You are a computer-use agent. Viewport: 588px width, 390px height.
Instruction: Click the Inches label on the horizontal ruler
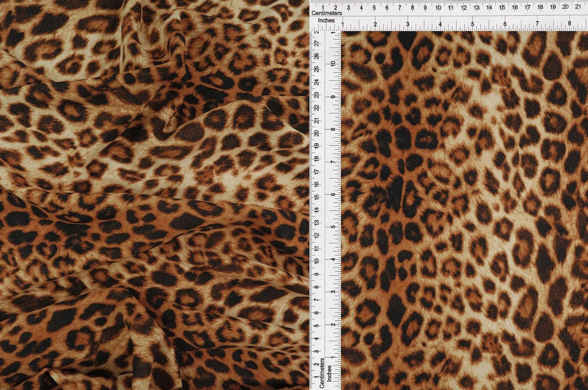(x=325, y=21)
